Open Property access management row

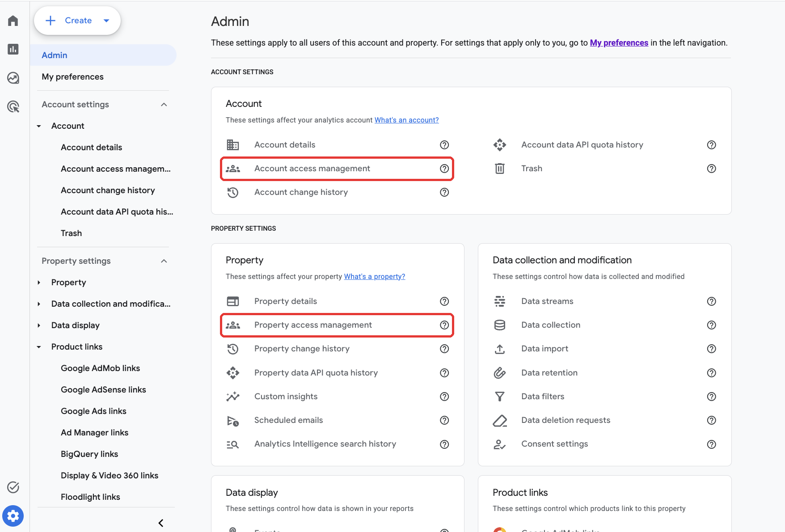point(337,325)
